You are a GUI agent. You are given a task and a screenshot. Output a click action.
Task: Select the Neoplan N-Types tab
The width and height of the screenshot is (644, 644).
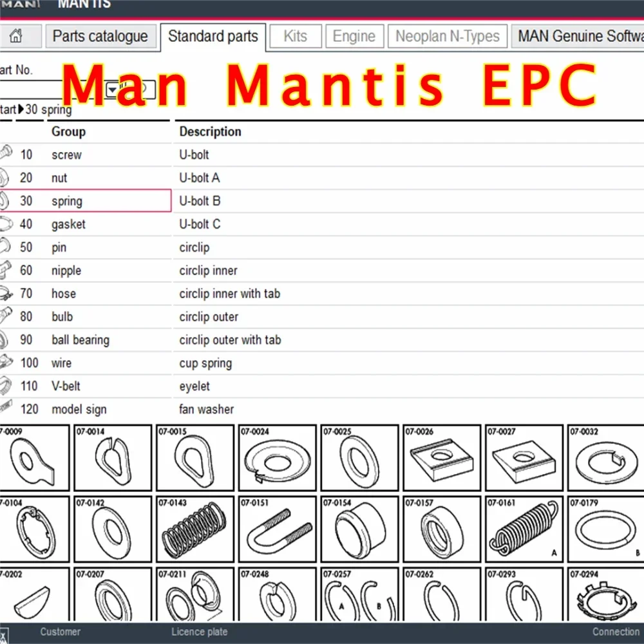click(x=447, y=36)
